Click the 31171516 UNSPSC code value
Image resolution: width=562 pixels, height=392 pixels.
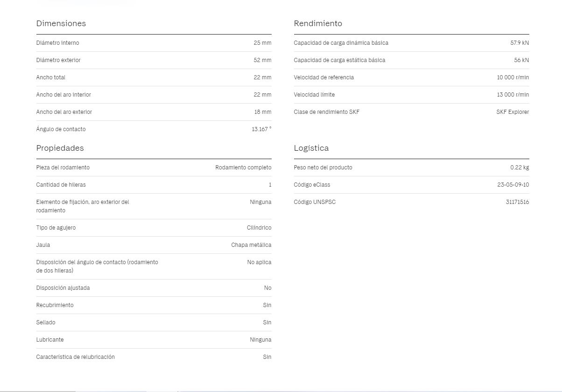[x=517, y=202]
